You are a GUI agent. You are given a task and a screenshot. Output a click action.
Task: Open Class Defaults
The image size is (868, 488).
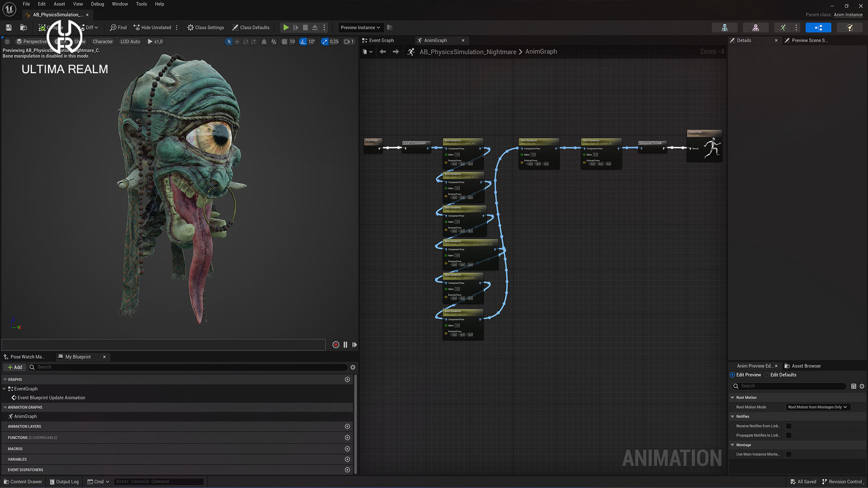[251, 28]
